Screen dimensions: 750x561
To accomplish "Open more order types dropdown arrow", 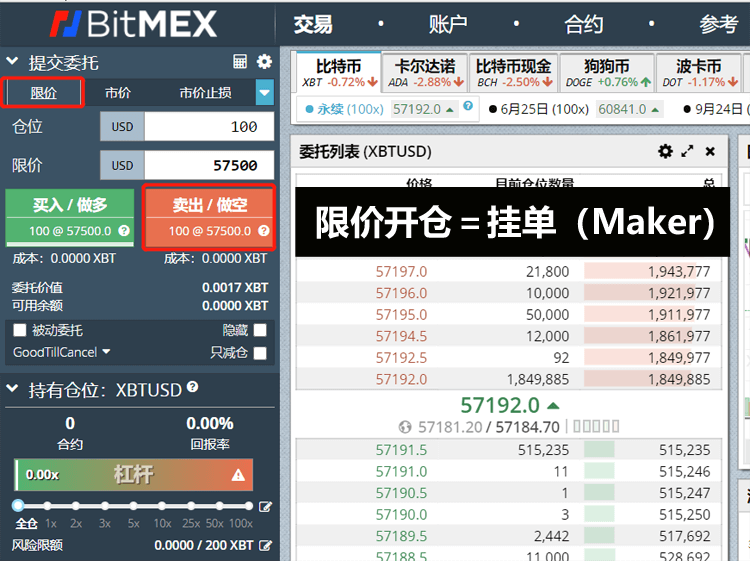I will tap(265, 92).
